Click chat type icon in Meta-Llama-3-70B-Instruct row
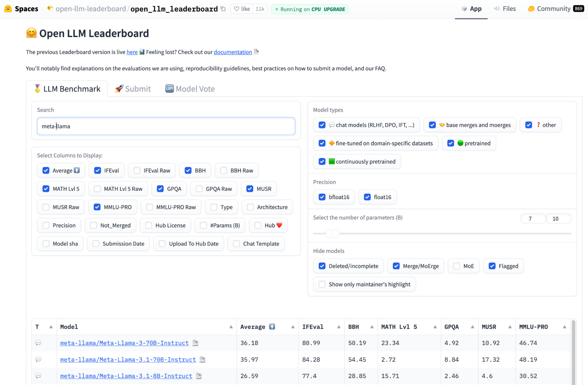 (38, 343)
